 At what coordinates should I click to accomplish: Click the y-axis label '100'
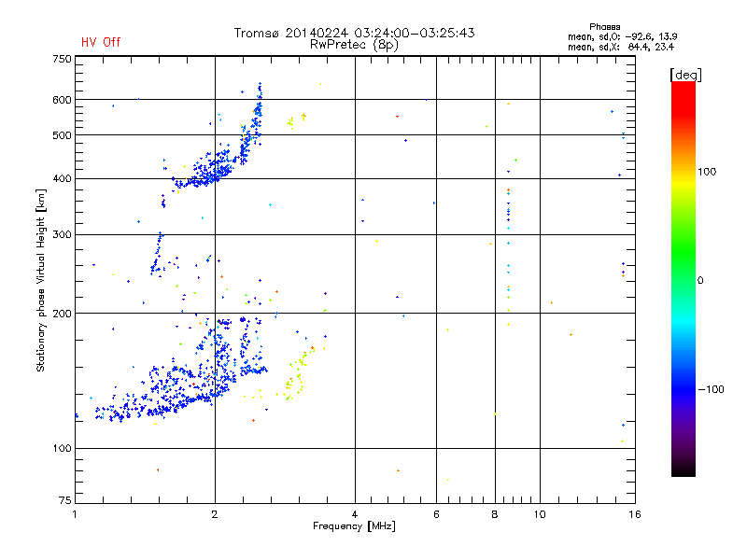62,449
